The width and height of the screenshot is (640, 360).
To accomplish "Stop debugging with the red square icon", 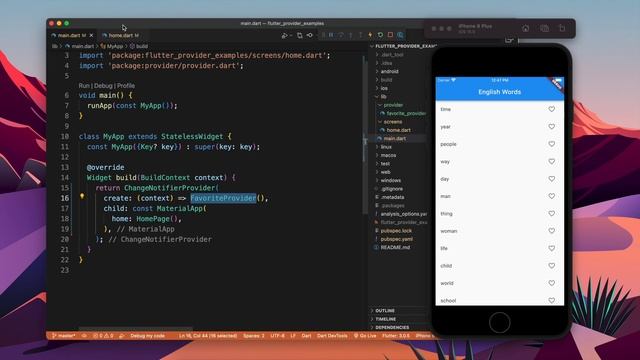I will point(390,35).
